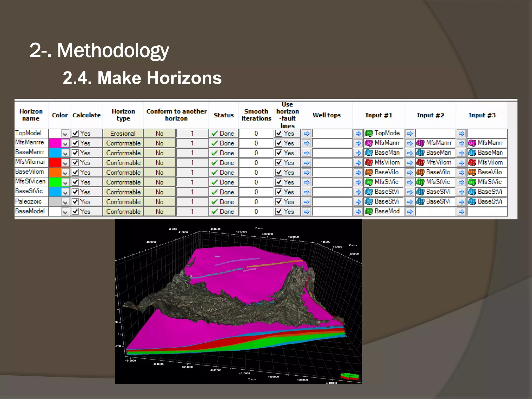
Task: Click the No conform cell for BaseManrr
Action: (160, 153)
